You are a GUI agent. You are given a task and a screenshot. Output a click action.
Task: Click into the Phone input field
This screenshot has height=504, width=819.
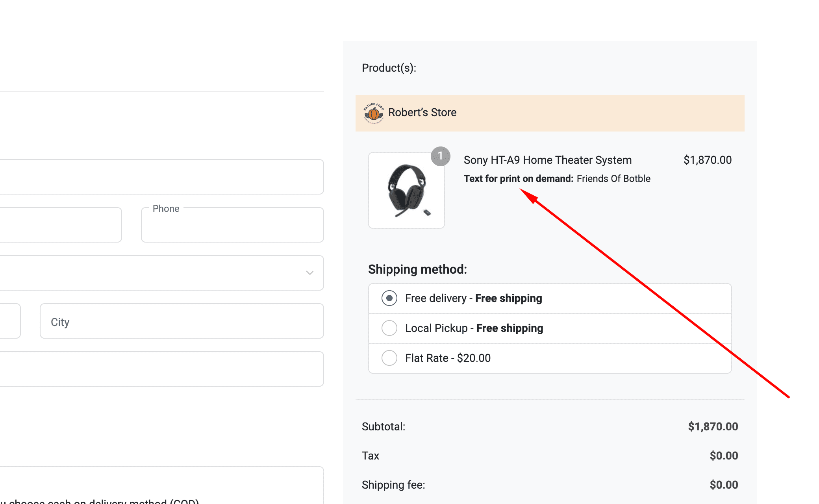[x=232, y=226]
